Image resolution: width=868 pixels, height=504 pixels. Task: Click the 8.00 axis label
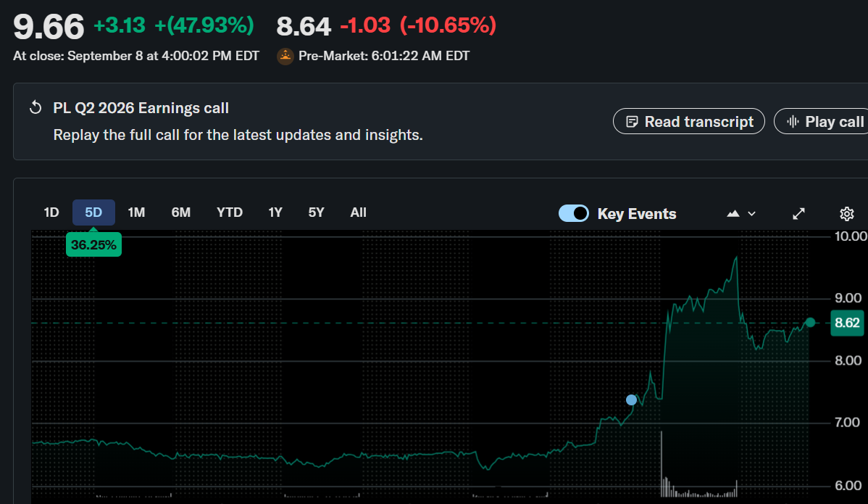pos(848,360)
